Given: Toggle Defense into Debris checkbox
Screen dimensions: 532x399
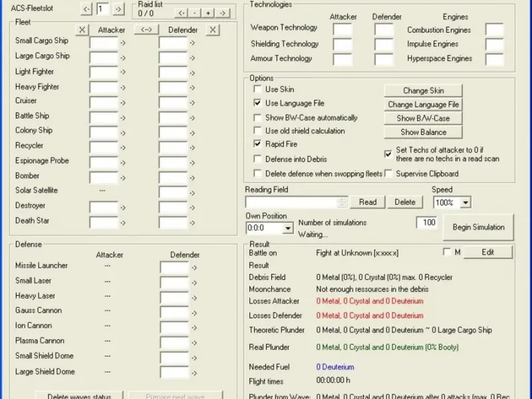Looking at the screenshot, I should point(257,159).
